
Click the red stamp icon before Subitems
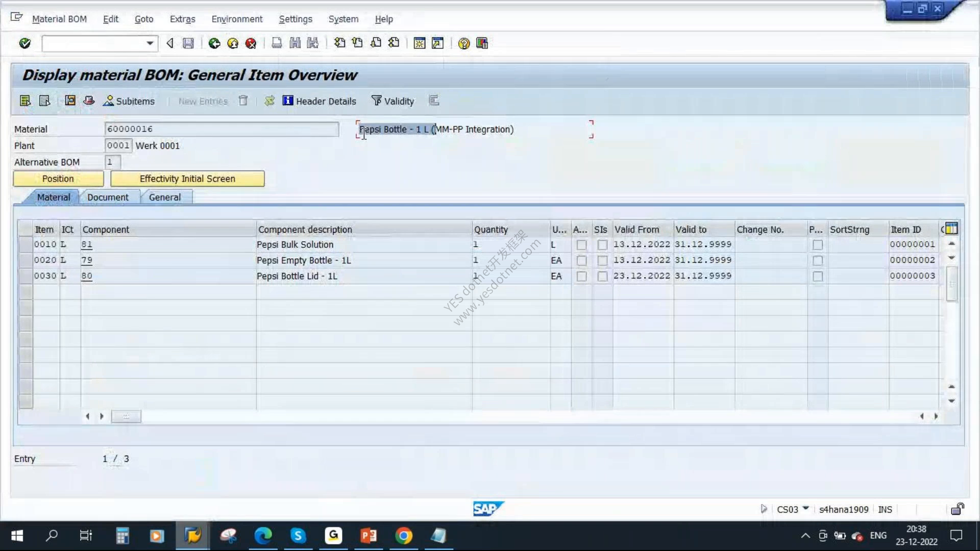[89, 101]
